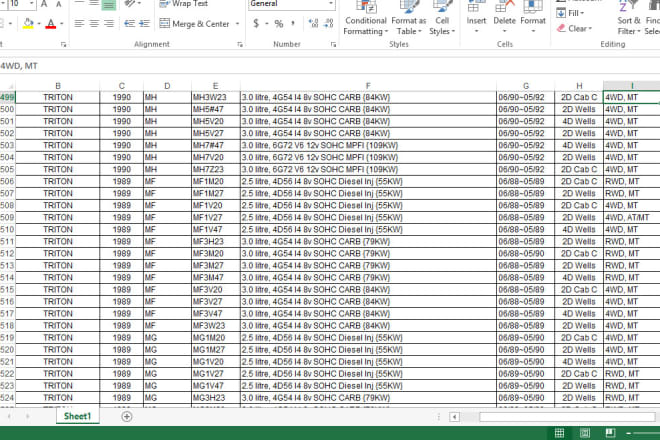Open the accounting format dropdown arrow
The height and width of the screenshot is (440, 660).
(x=267, y=24)
